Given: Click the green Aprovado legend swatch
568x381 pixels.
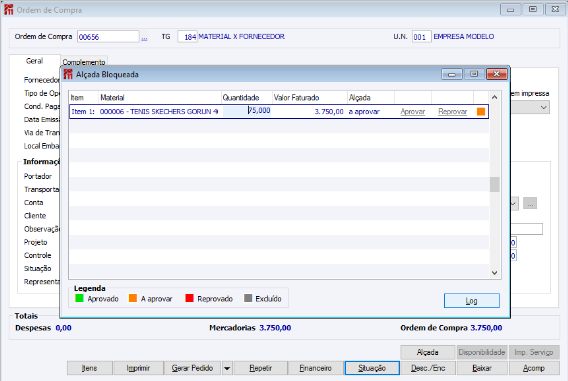Looking at the screenshot, I should (79, 298).
